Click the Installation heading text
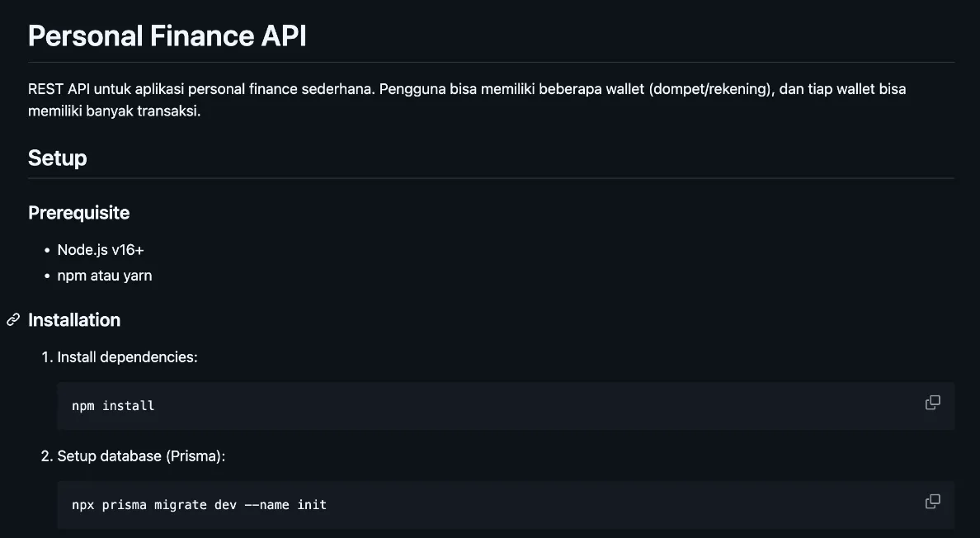980x538 pixels. (x=74, y=320)
